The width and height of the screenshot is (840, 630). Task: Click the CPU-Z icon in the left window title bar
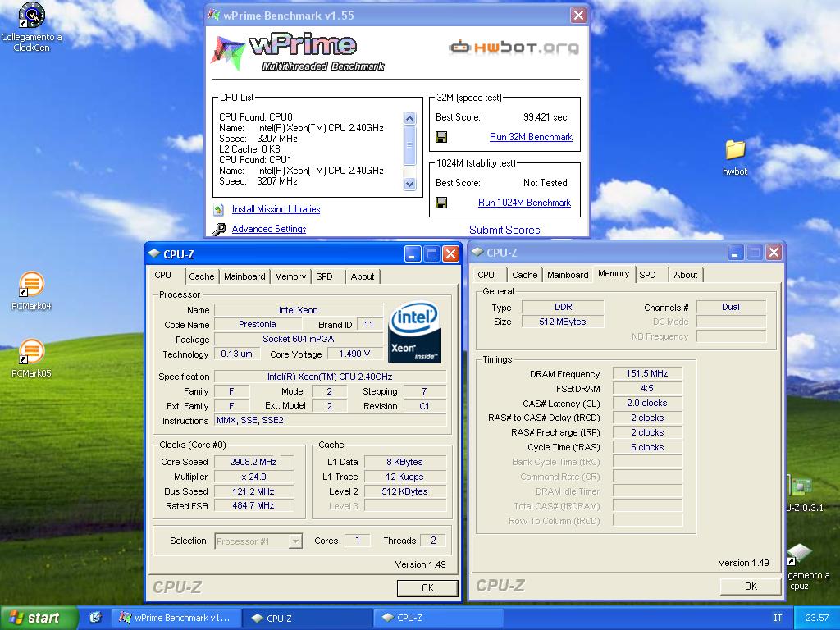154,254
